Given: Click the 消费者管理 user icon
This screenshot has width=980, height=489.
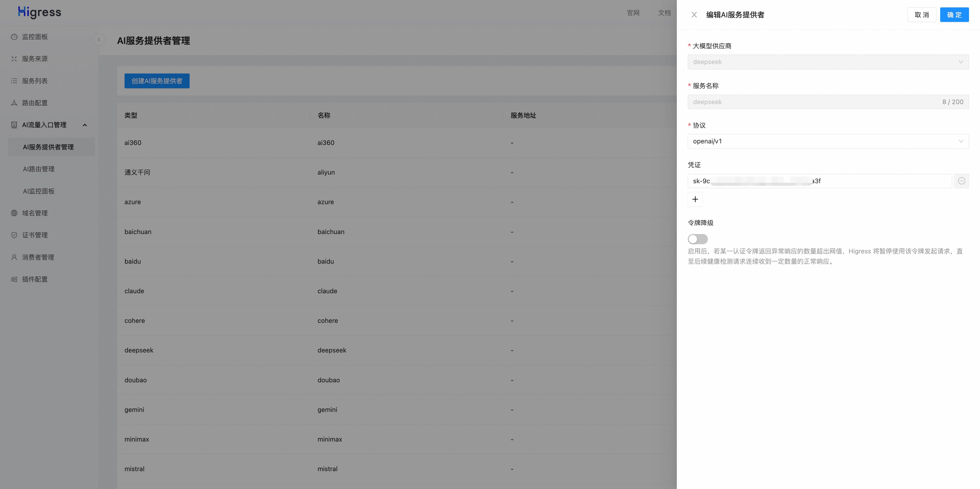Looking at the screenshot, I should [14, 257].
